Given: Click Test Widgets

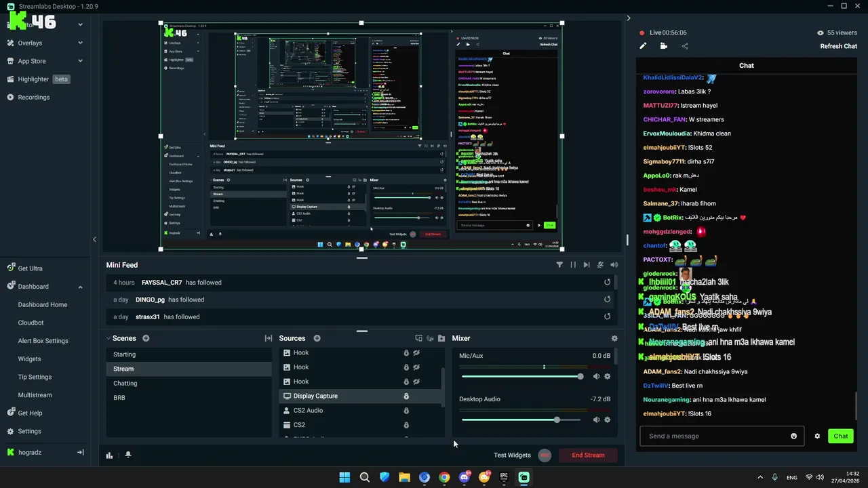Looking at the screenshot, I should [x=512, y=455].
